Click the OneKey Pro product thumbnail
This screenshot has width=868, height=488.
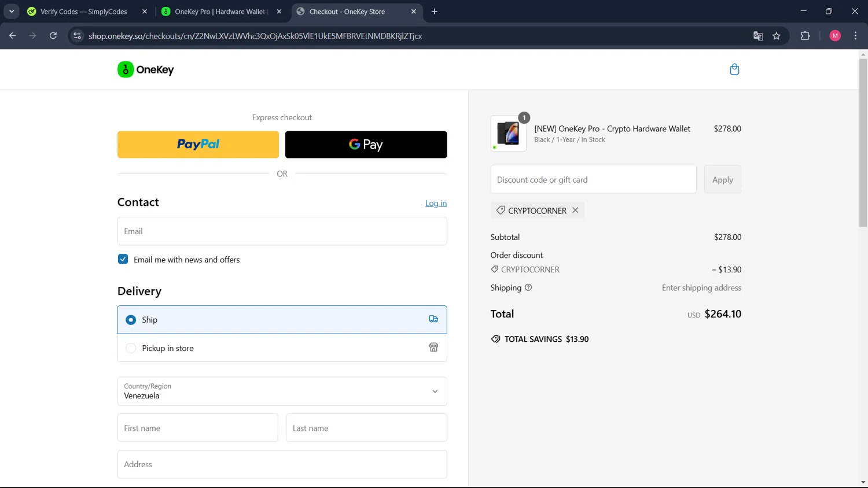(509, 134)
